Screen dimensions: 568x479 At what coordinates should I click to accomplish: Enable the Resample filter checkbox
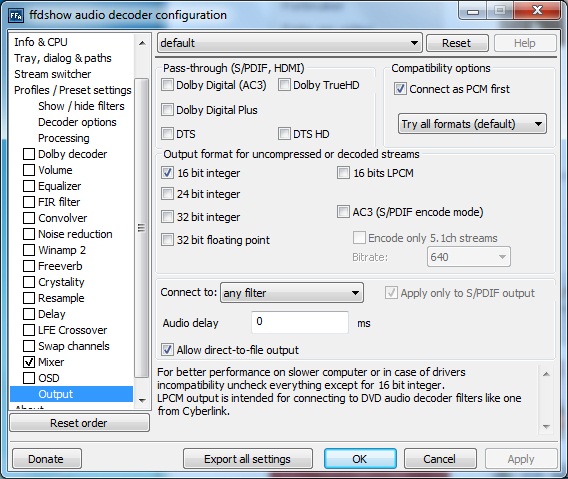click(29, 298)
